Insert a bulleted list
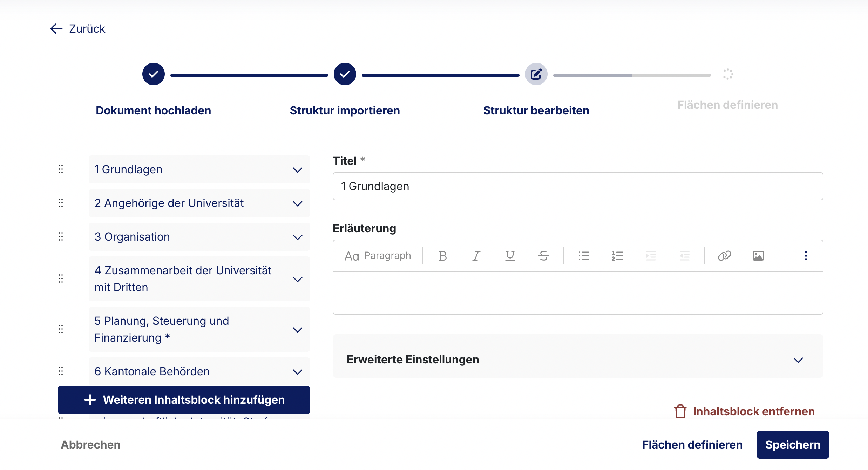Image resolution: width=868 pixels, height=470 pixels. point(584,256)
